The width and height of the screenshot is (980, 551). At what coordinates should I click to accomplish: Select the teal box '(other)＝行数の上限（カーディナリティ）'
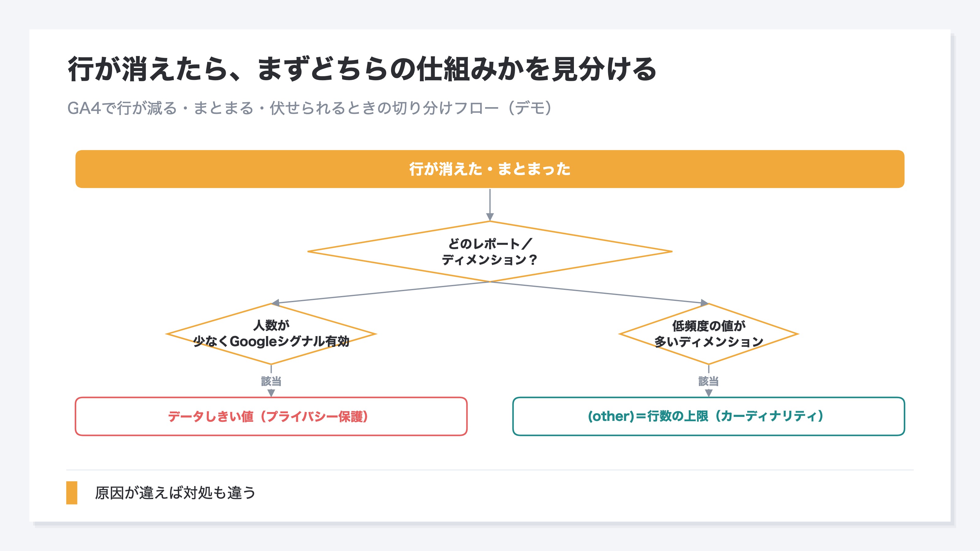pyautogui.click(x=708, y=416)
